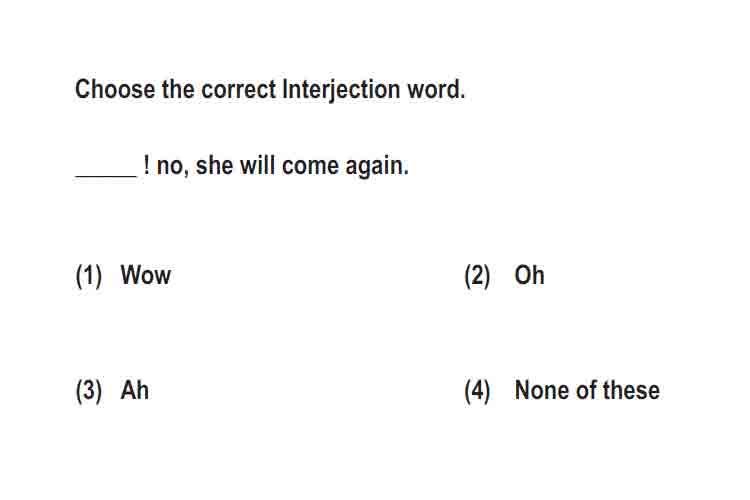Click the exclamation mark after the blank
Image resolution: width=750 pixels, height=500 pixels.
[x=146, y=165]
